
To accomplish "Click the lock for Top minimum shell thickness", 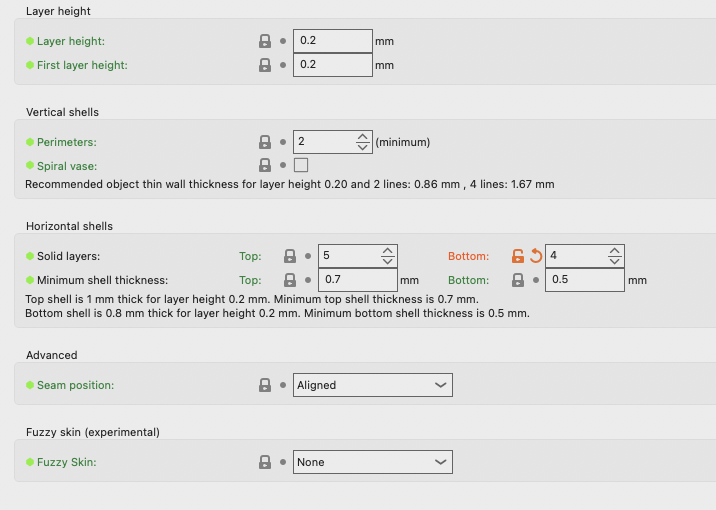I will click(290, 280).
